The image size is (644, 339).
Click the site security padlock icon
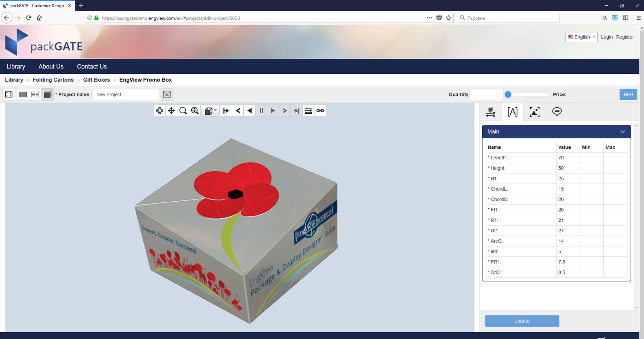pyautogui.click(x=96, y=18)
